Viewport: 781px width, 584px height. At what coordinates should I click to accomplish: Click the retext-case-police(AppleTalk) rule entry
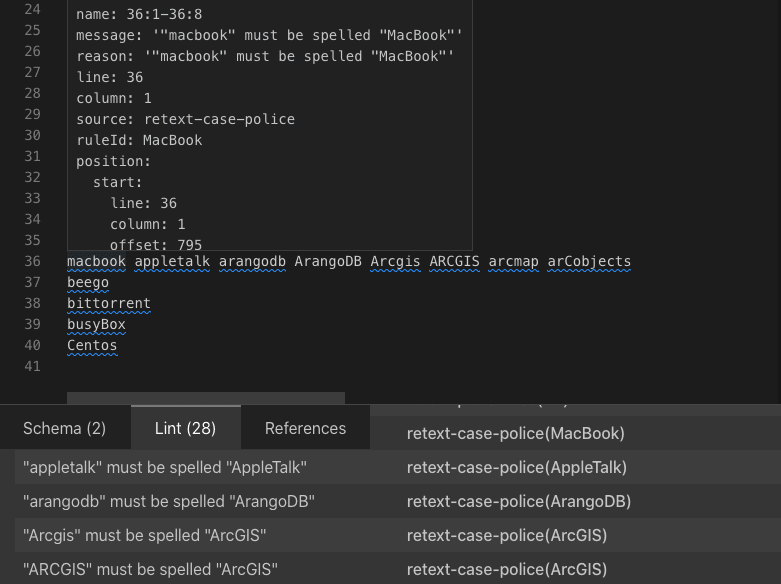[517, 467]
